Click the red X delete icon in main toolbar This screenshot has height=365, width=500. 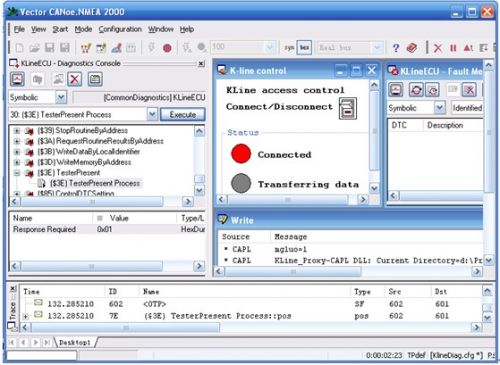pos(438,48)
